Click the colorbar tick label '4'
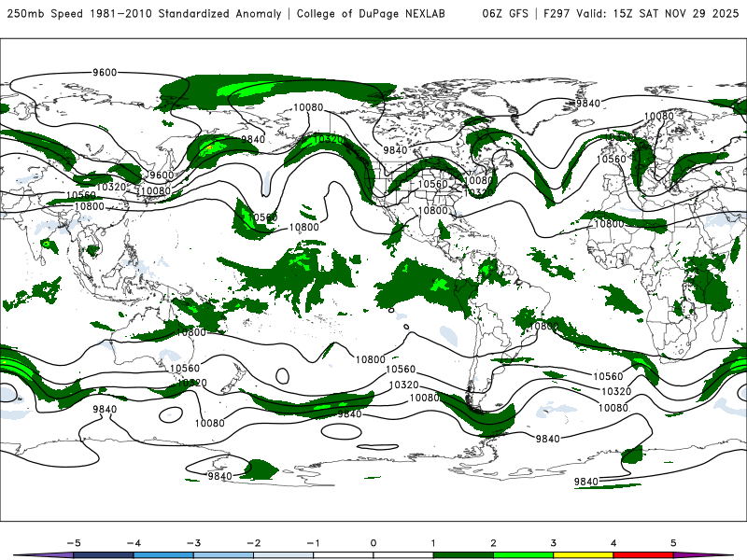The image size is (747, 560). pos(613,543)
